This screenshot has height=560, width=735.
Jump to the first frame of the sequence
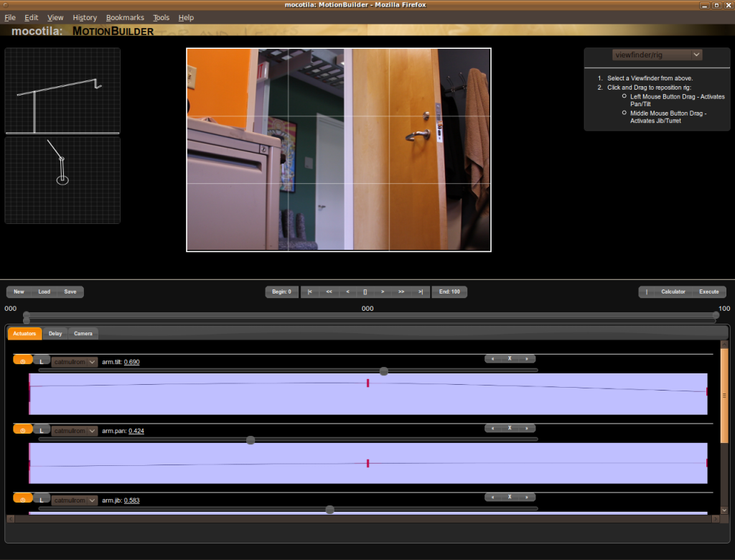point(310,291)
